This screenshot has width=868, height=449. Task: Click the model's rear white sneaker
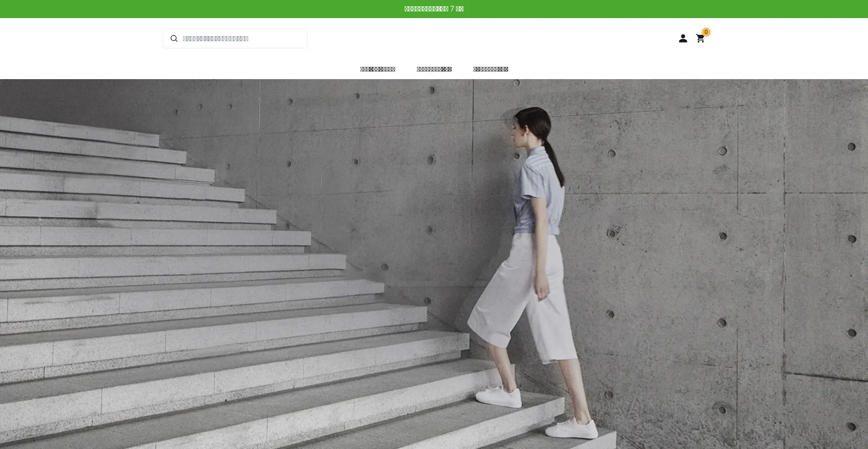pyautogui.click(x=572, y=427)
